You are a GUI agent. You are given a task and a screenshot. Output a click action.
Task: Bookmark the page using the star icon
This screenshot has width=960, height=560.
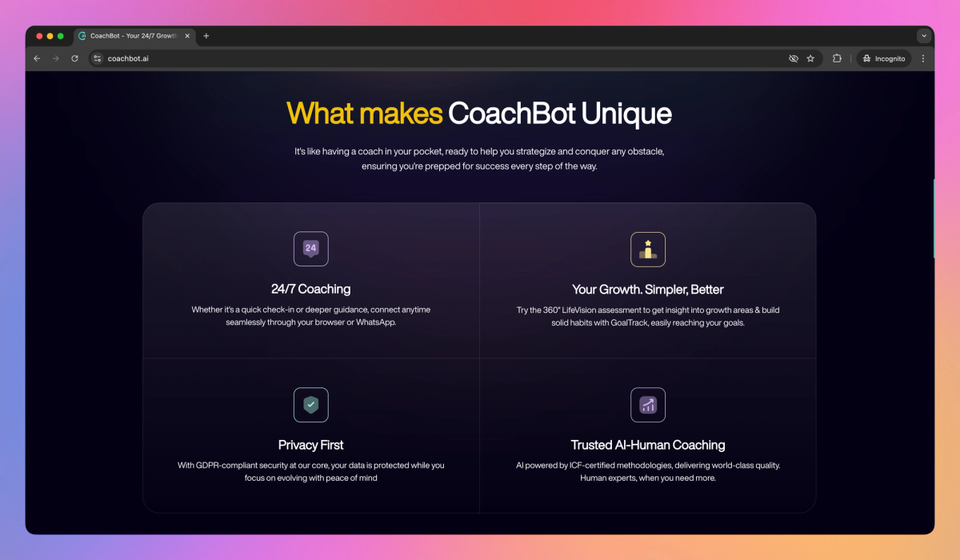811,58
